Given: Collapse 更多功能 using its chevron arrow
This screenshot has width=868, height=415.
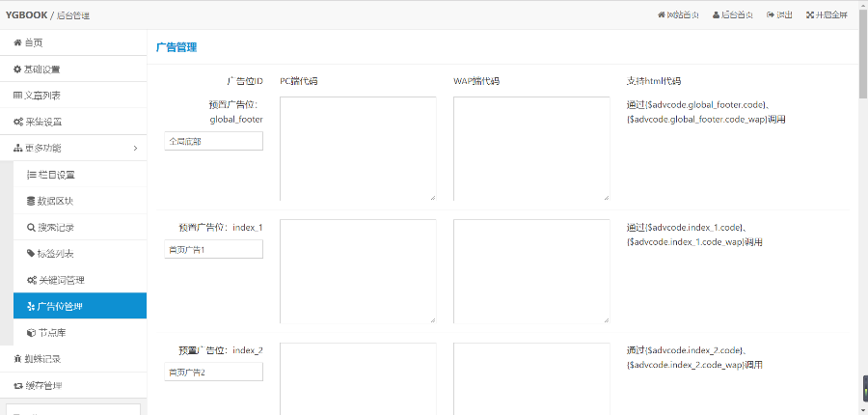Looking at the screenshot, I should (136, 148).
